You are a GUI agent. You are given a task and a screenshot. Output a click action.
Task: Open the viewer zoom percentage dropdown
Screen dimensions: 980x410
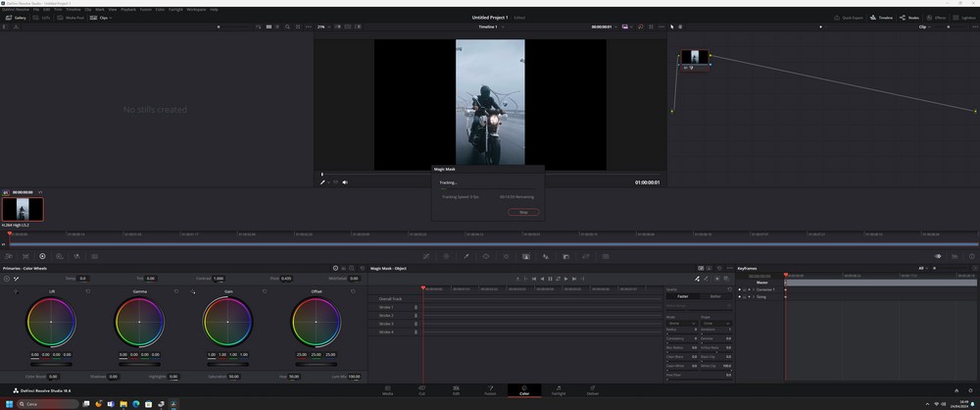(322, 26)
